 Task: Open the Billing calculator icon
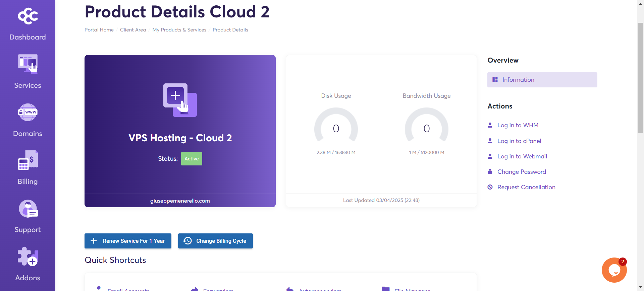pyautogui.click(x=28, y=160)
